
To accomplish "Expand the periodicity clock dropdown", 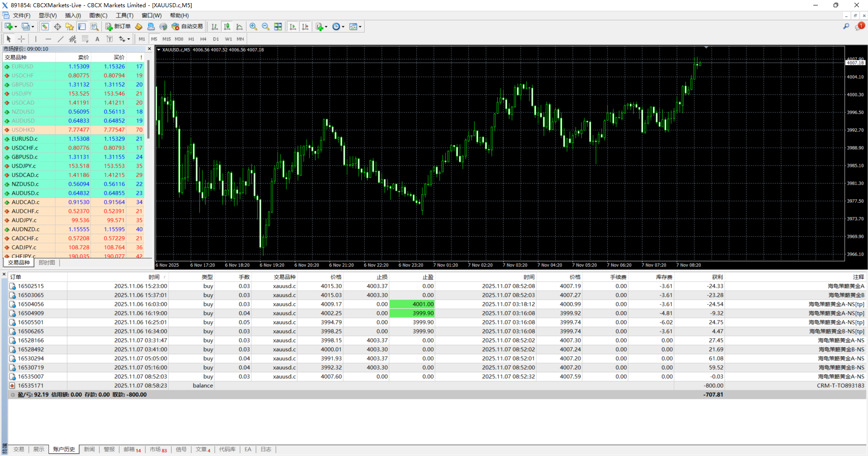I will point(338,27).
